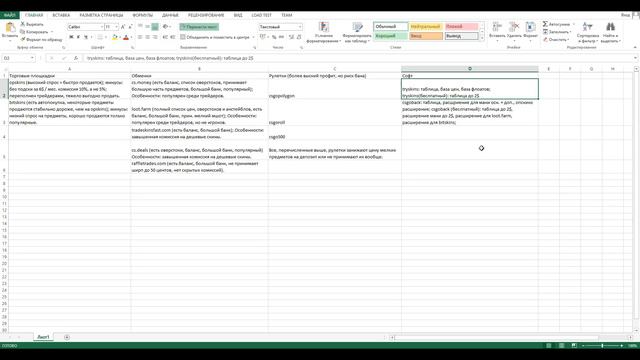Viewport: 640px width, 360px height.
Task: Click the Paste (Вставить) clipboard icon
Action: (10, 28)
